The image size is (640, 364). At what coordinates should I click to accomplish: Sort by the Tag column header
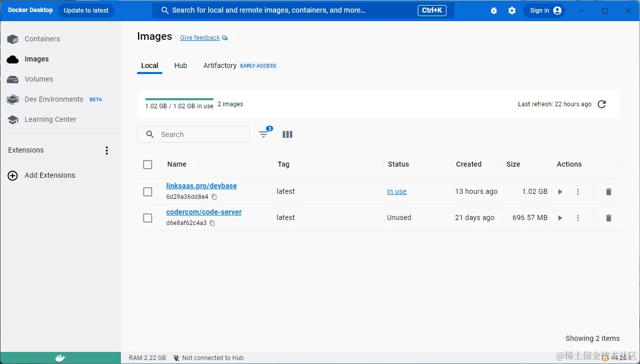click(x=284, y=164)
